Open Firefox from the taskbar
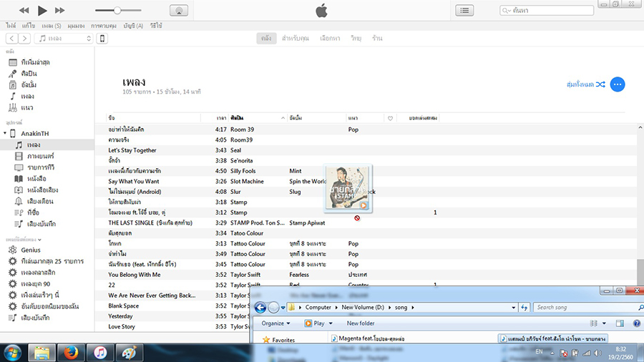Screen dimensions: 644x362 pos(71,353)
